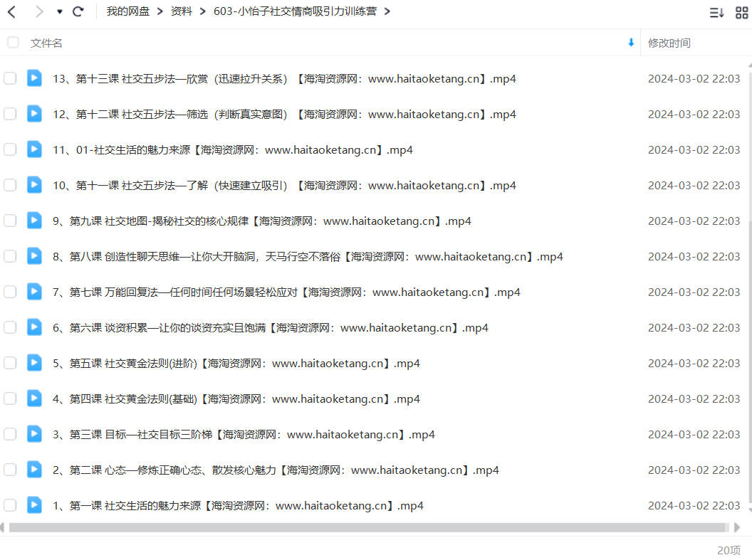Select checkbox for file 13、第十三课

(10, 78)
